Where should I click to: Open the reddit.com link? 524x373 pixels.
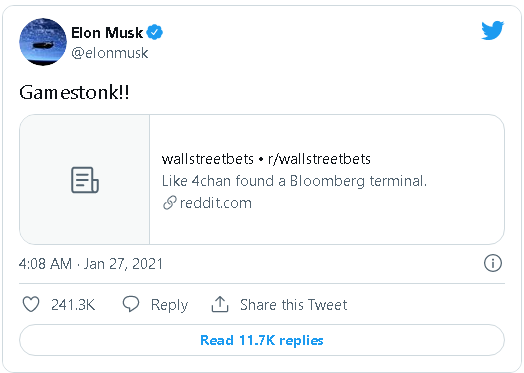[x=216, y=203]
